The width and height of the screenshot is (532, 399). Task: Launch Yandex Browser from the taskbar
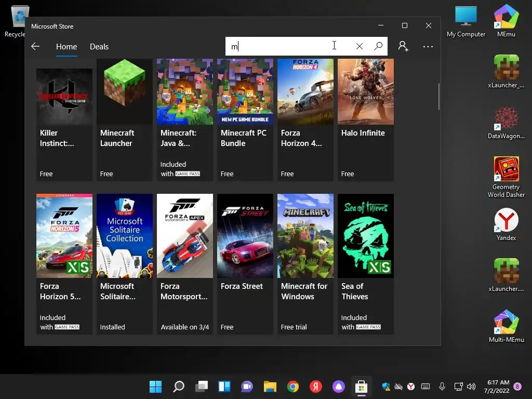315,387
